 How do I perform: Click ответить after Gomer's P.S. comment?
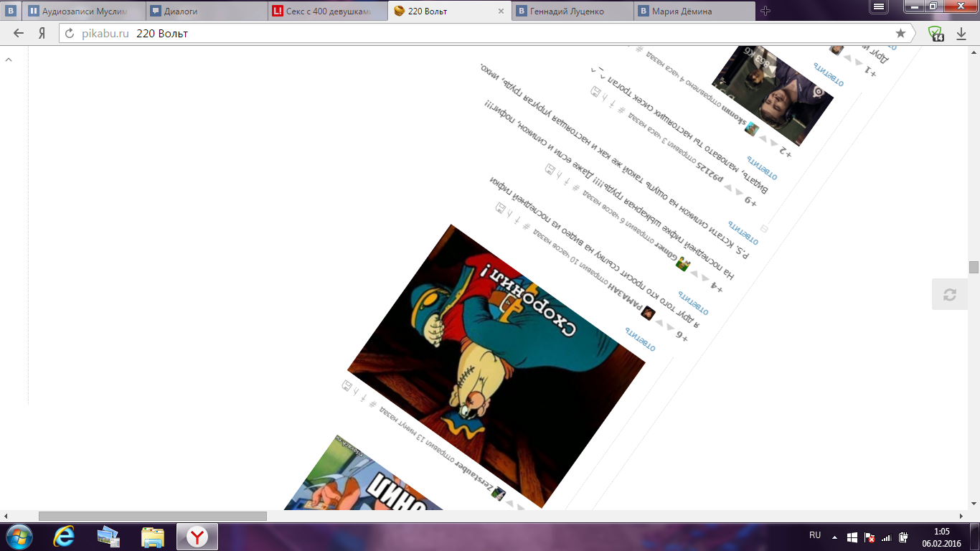coord(743,233)
